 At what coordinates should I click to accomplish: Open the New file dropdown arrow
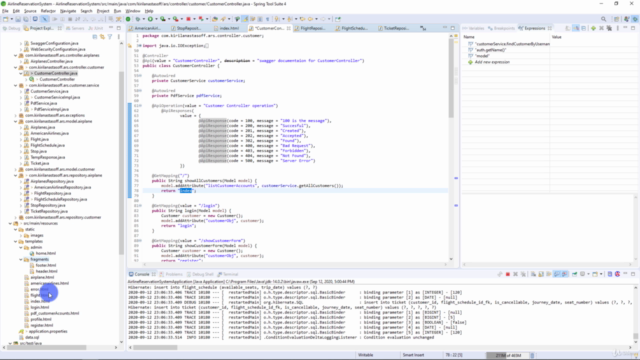11,19
